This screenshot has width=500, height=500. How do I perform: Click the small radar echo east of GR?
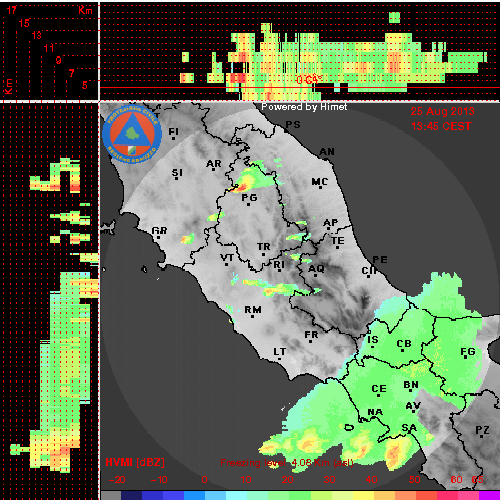pyautogui.click(x=188, y=238)
